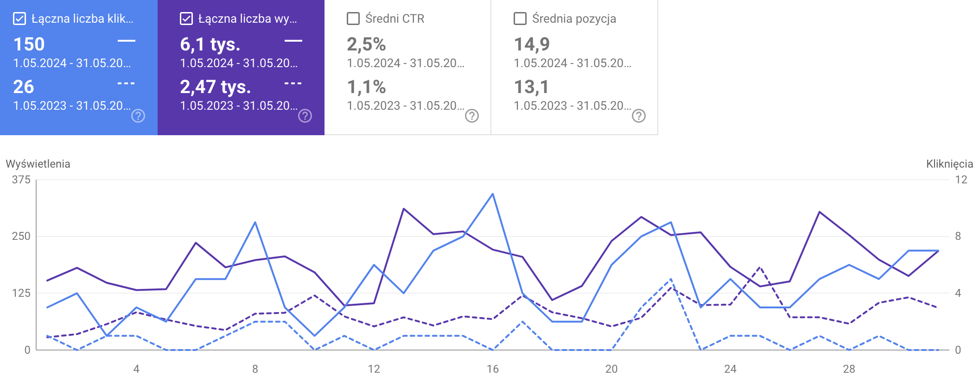Click the 2024 date range under 150

(x=72, y=63)
